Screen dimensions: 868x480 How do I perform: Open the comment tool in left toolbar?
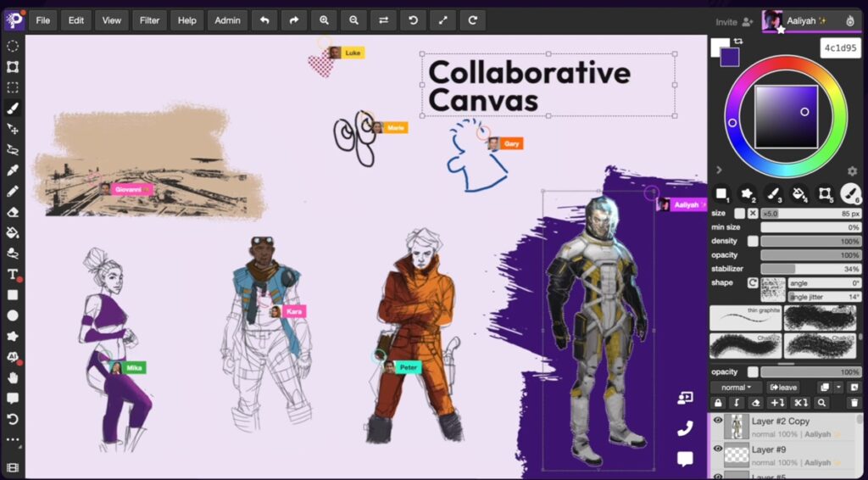[x=12, y=399]
